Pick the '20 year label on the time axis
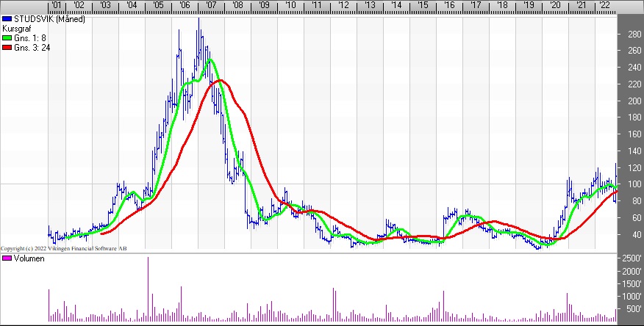 (x=554, y=5)
